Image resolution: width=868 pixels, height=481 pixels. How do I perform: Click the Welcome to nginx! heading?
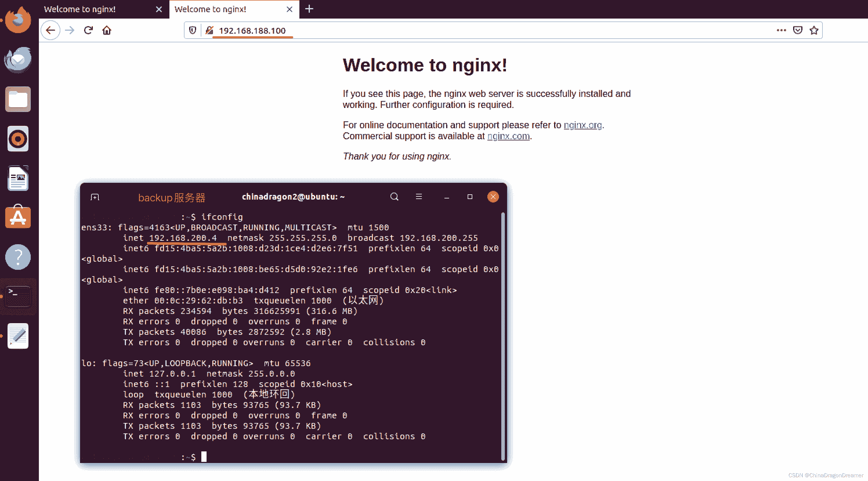pyautogui.click(x=424, y=65)
